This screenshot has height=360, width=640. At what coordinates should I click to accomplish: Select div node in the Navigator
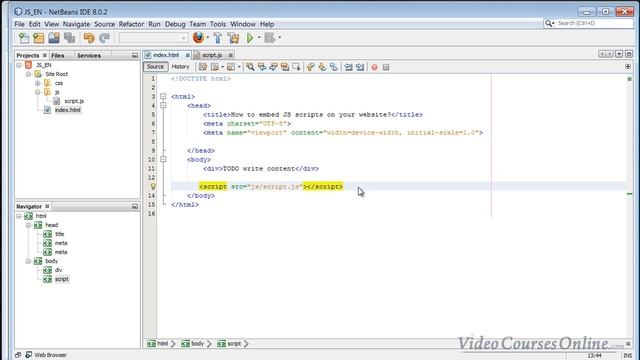tap(58, 270)
